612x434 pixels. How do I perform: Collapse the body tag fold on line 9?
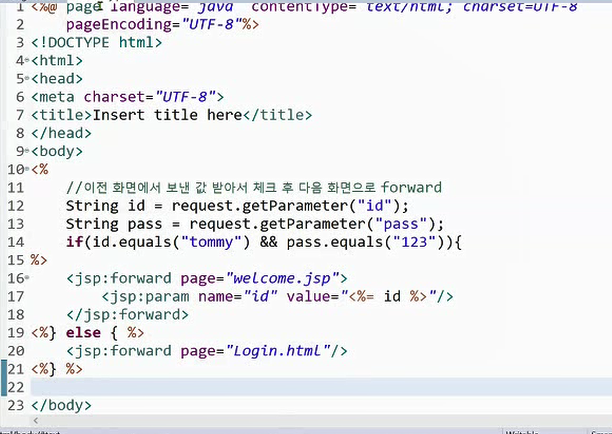click(27, 151)
